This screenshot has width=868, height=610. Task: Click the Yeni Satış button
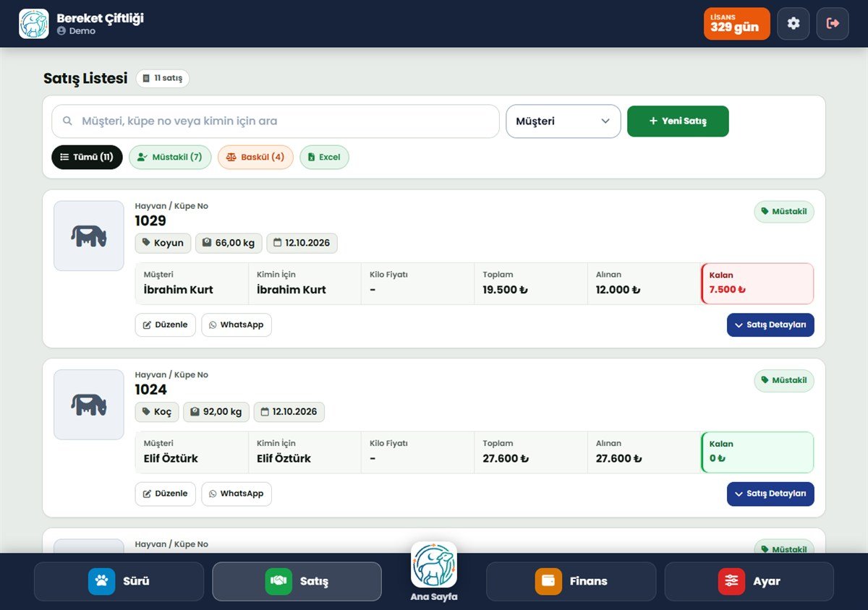(x=678, y=121)
